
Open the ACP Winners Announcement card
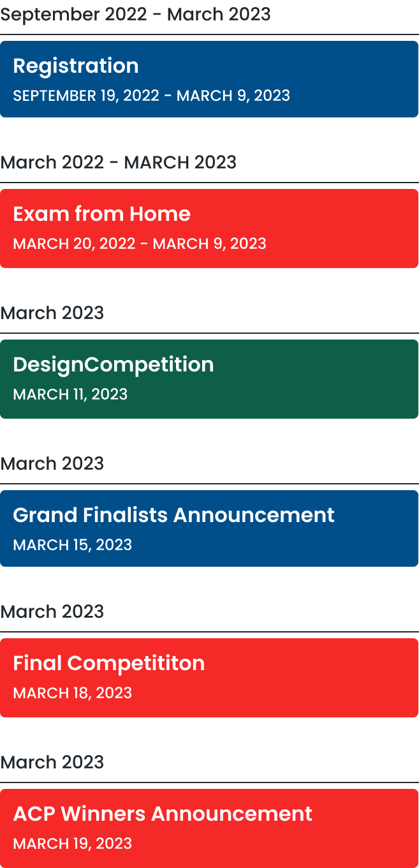(209, 828)
